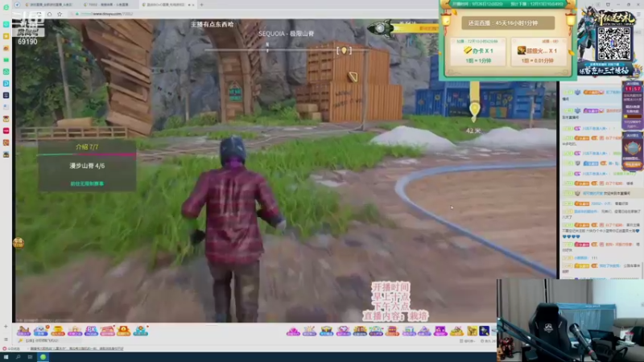Click the yellow waypoint marker showing 42米

pos(474,109)
